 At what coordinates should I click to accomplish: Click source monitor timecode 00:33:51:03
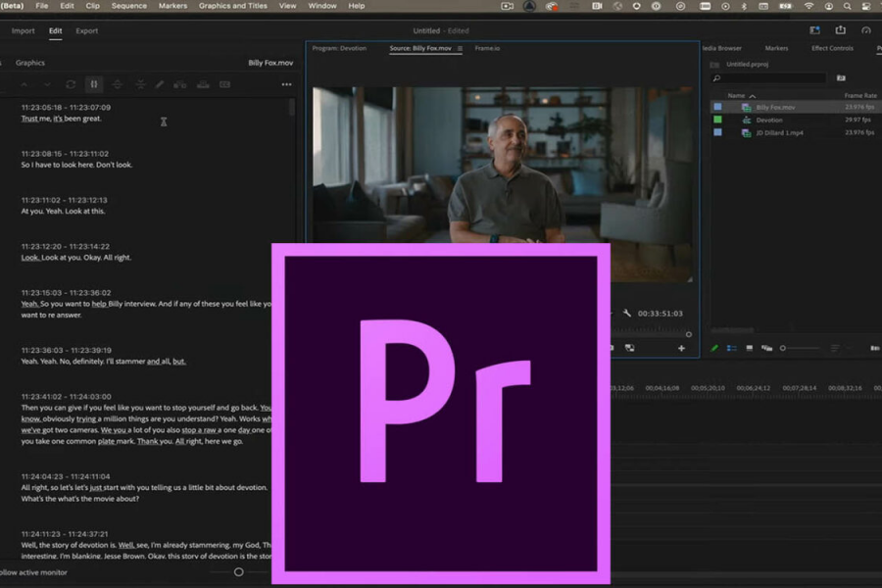point(660,314)
